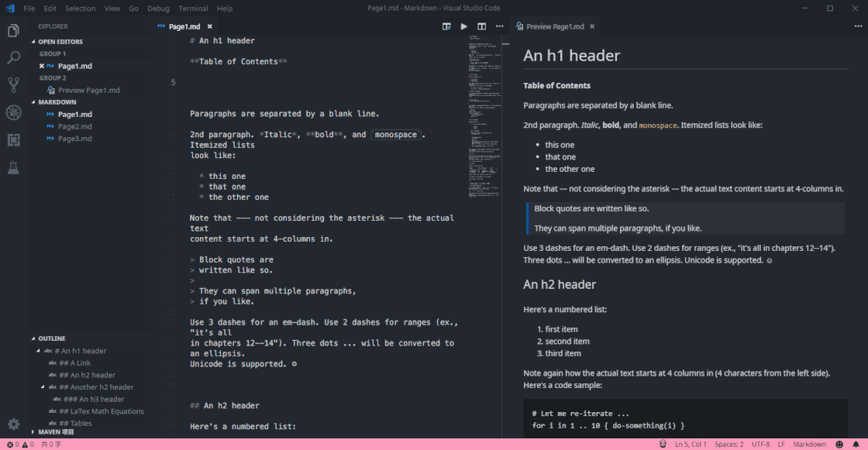Open Page2.md in the explorer
Image resolution: width=868 pixels, height=450 pixels.
pos(74,126)
